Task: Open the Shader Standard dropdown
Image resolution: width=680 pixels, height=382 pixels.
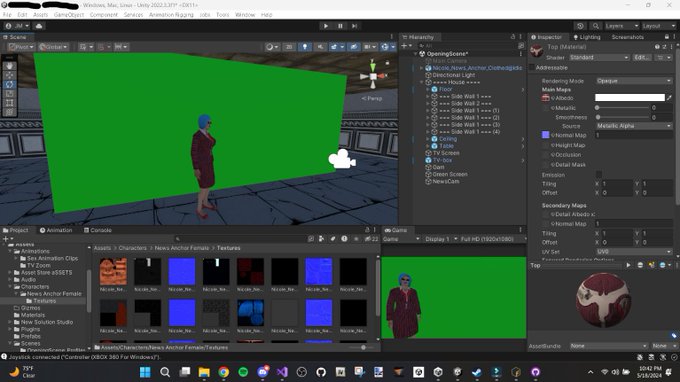Action: coord(599,57)
